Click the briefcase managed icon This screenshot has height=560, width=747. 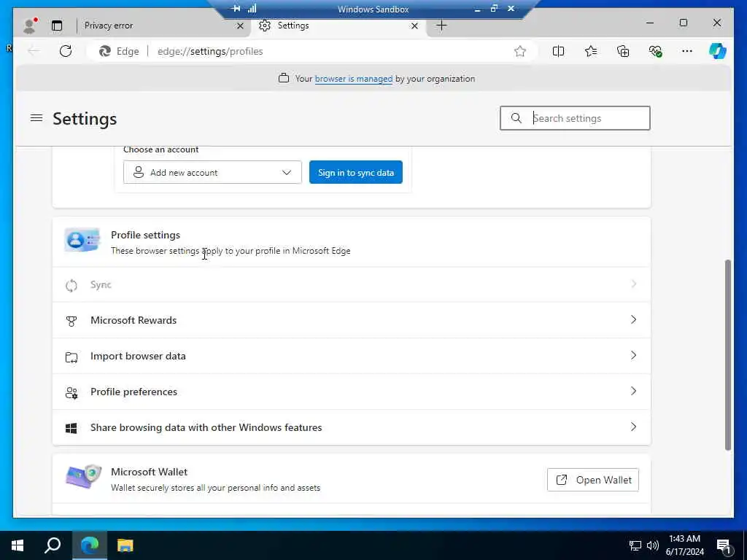(x=284, y=78)
